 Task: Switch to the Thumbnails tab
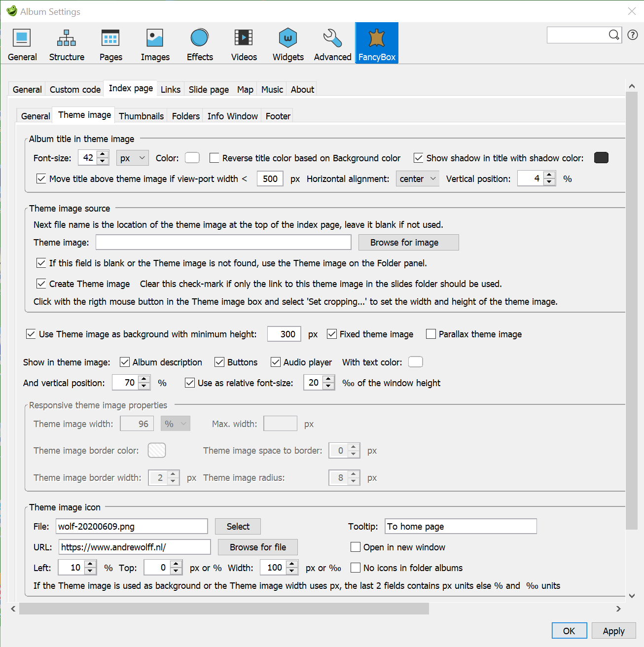141,116
